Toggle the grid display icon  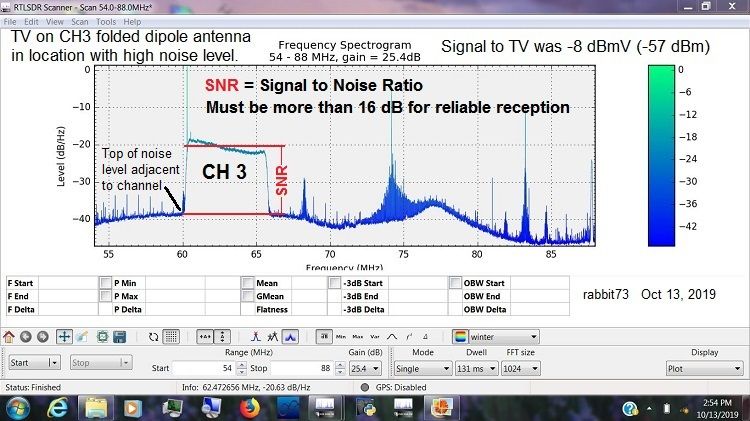click(171, 337)
